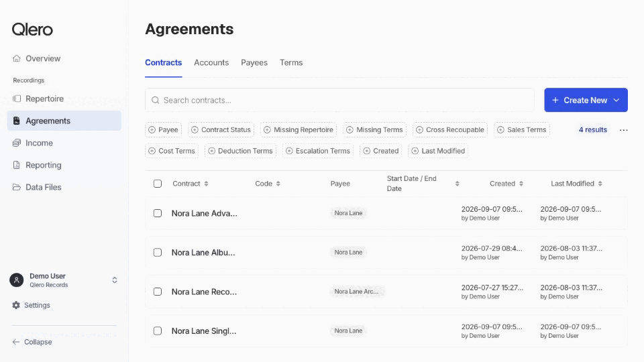Switch to the Payees tab
Viewport: 644px width, 362px height.
click(254, 62)
